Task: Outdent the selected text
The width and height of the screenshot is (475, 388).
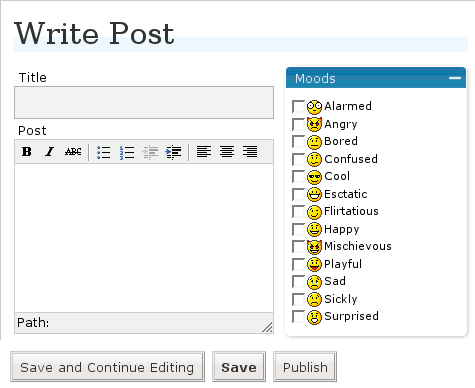Action: [x=150, y=152]
